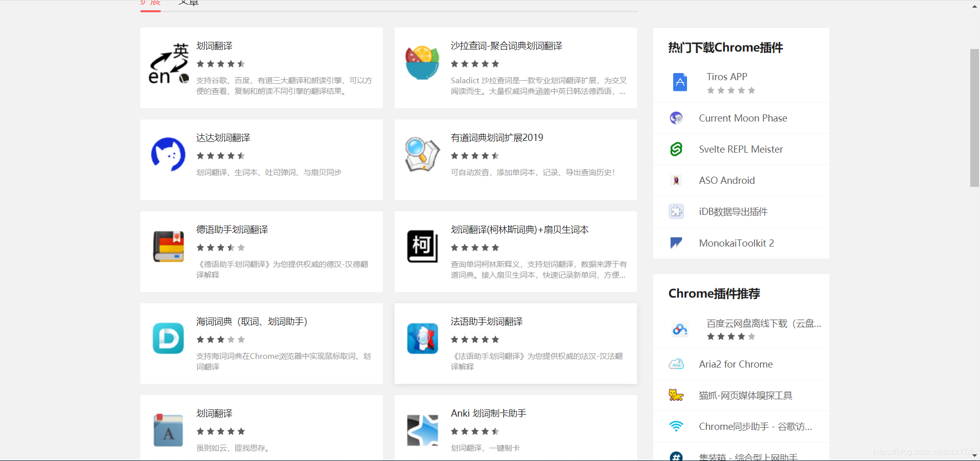This screenshot has width=980, height=461.
Task: Click the star rating under 德语助手划词翻译
Action: tap(220, 248)
